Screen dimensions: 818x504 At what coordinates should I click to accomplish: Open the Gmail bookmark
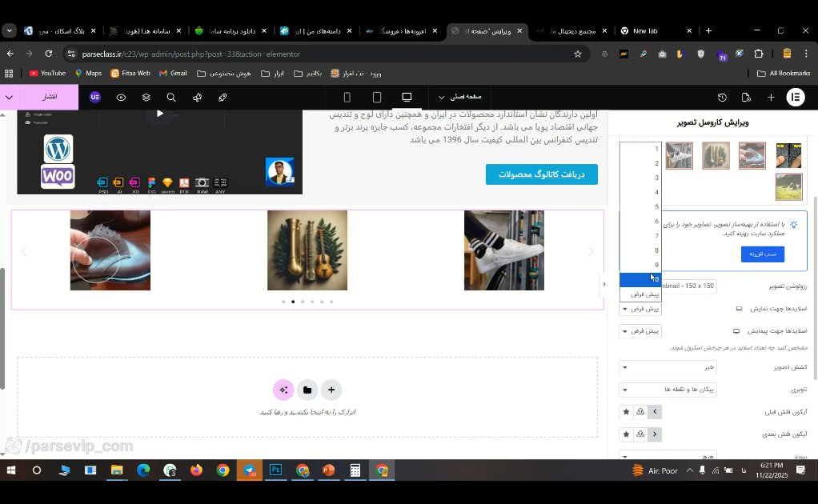(173, 74)
